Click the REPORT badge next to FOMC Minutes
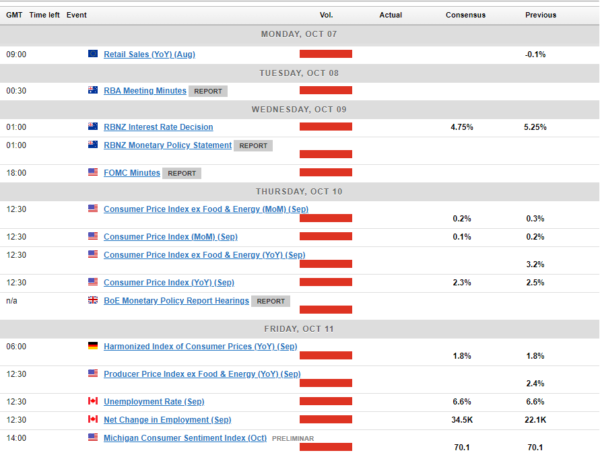 coord(181,172)
